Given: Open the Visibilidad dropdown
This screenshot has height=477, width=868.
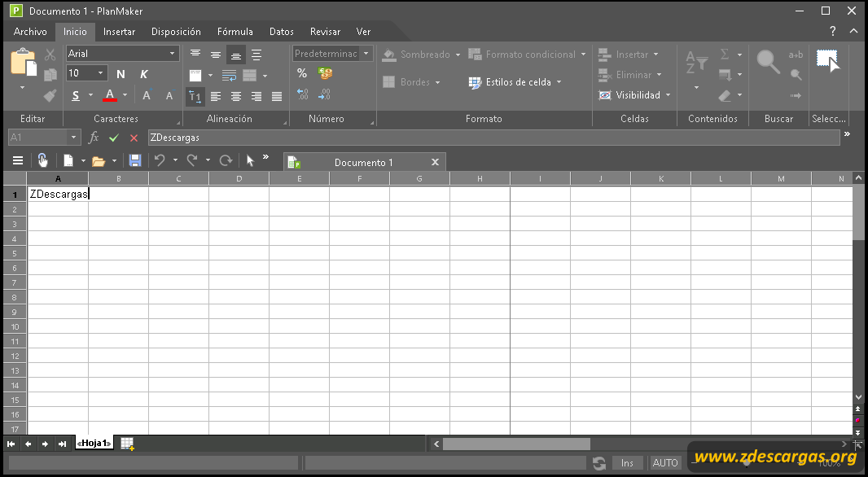Looking at the screenshot, I should tap(634, 95).
